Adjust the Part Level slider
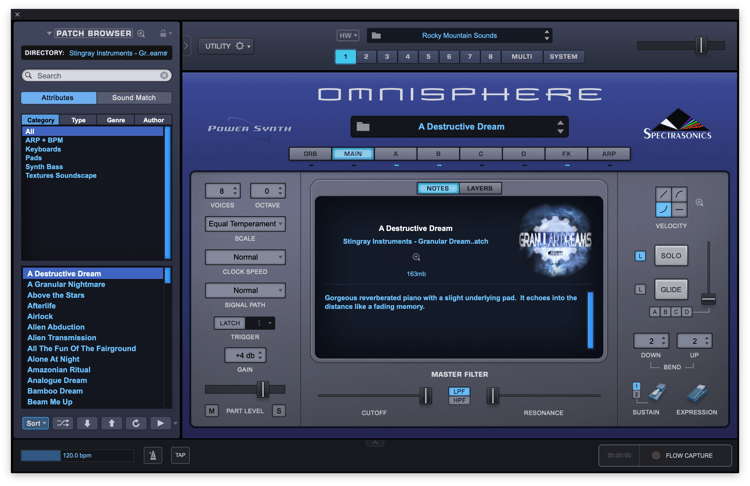750x486 pixels. tap(263, 389)
